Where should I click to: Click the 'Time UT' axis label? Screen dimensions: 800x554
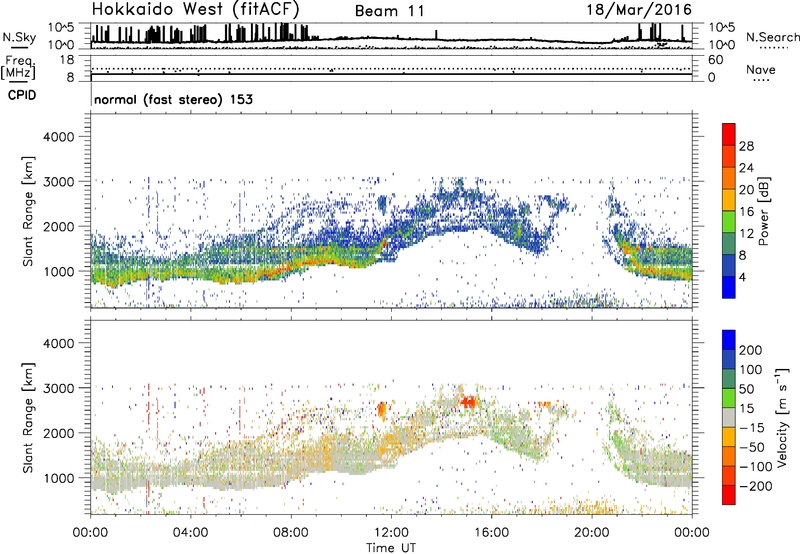(x=391, y=548)
